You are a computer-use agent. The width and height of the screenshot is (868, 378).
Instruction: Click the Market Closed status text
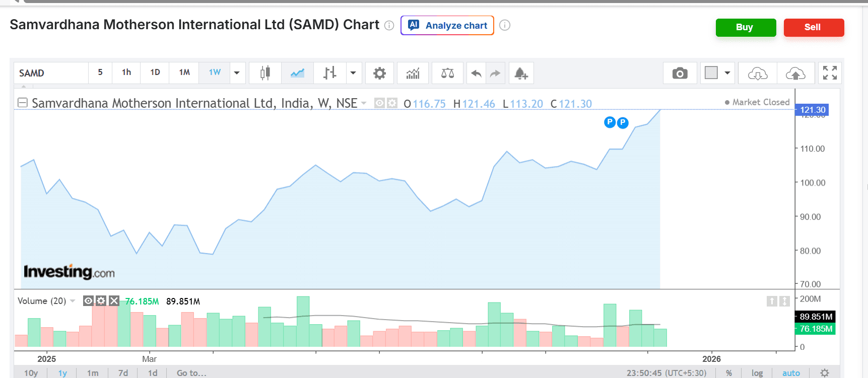(x=761, y=102)
